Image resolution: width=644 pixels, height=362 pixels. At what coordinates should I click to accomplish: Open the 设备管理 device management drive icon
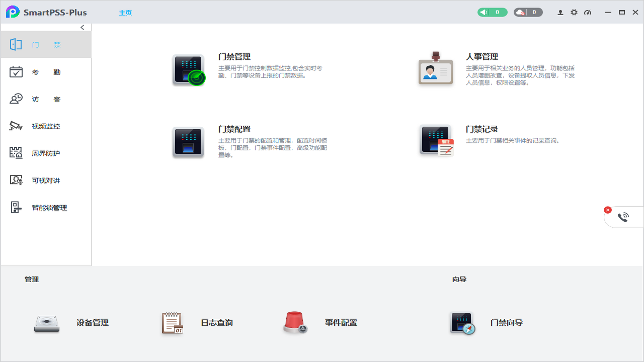[x=46, y=323]
